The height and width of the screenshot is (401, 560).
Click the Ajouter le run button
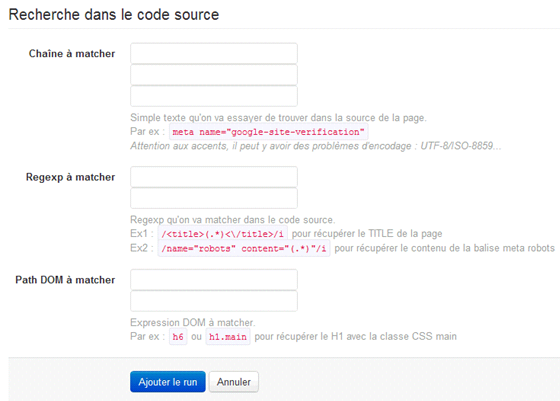[x=168, y=382]
